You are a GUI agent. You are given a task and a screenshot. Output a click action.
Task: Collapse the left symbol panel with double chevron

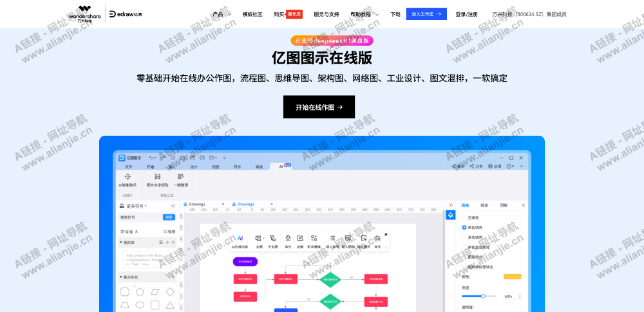pos(173,206)
